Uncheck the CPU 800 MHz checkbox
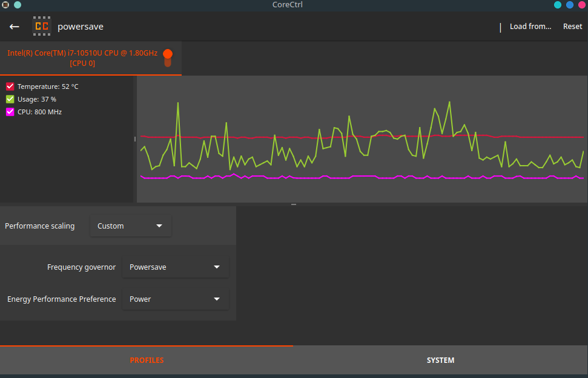588x378 pixels. (10, 112)
